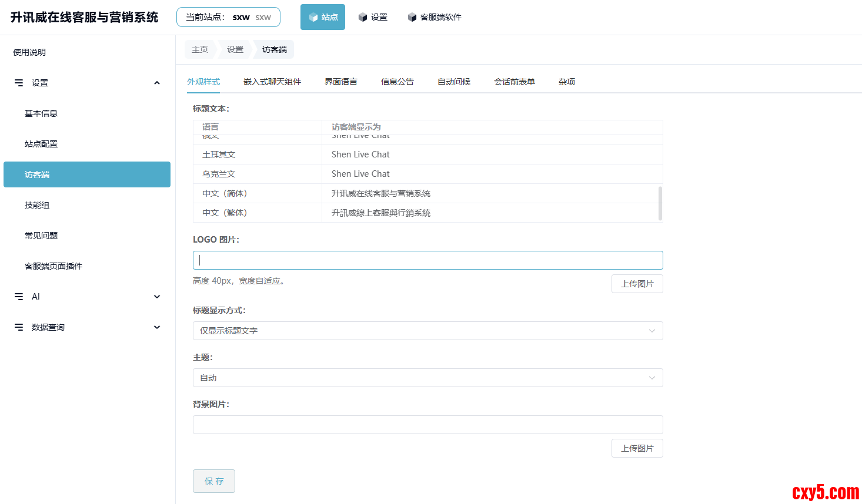The width and height of the screenshot is (862, 504).
Task: Go to 设置 in the breadcrumb
Action: coord(235,49)
